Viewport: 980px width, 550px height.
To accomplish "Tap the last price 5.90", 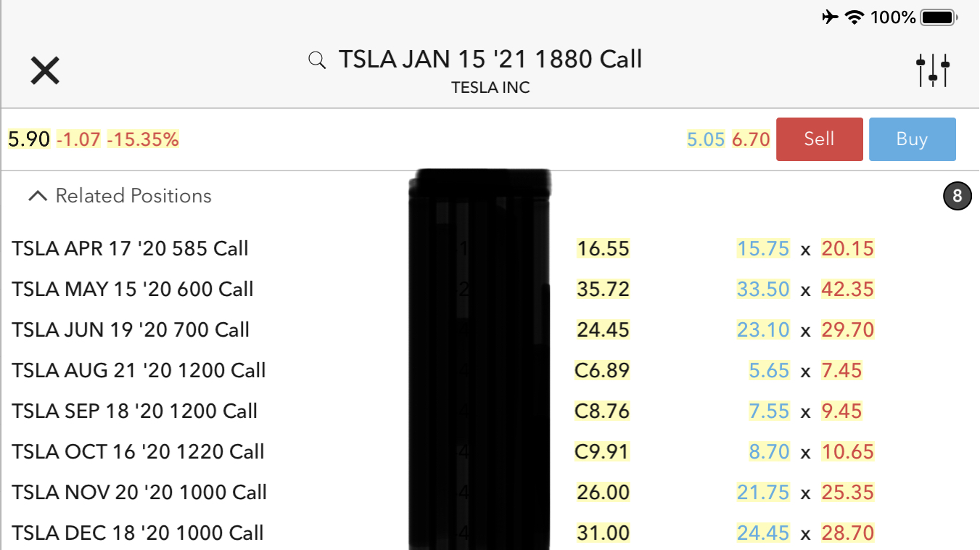I will [29, 139].
